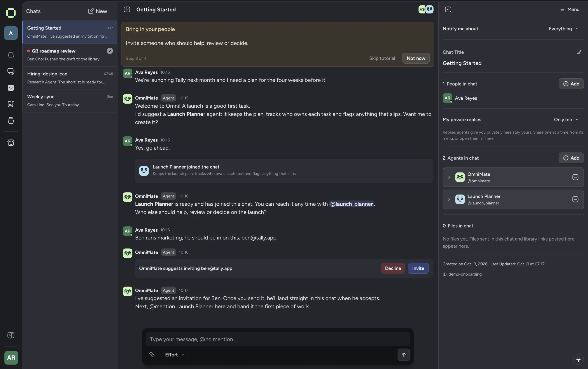The image size is (588, 369).
Task: Open the Hiring: design lead chat
Action: coord(70,78)
